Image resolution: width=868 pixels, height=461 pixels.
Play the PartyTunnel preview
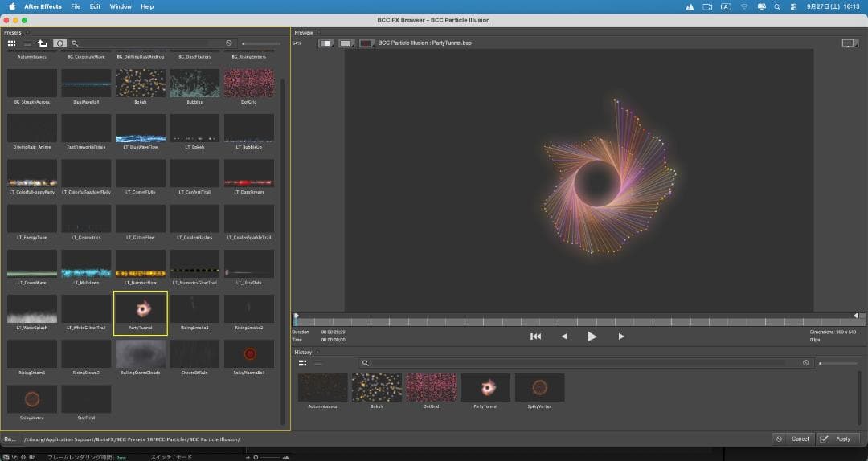click(x=592, y=337)
